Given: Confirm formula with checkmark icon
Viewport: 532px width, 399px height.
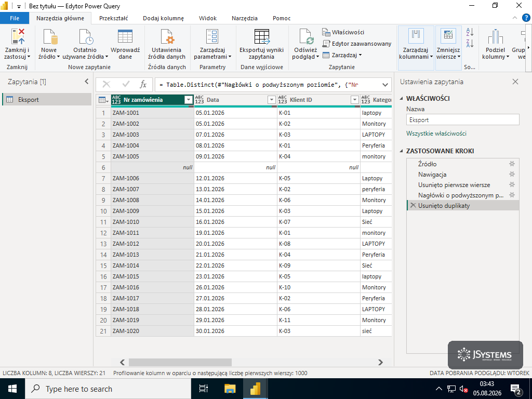Looking at the screenshot, I should [126, 85].
